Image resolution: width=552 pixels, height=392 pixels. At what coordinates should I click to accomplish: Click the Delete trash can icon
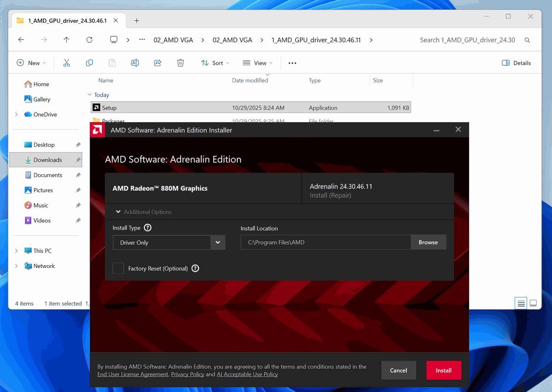181,63
